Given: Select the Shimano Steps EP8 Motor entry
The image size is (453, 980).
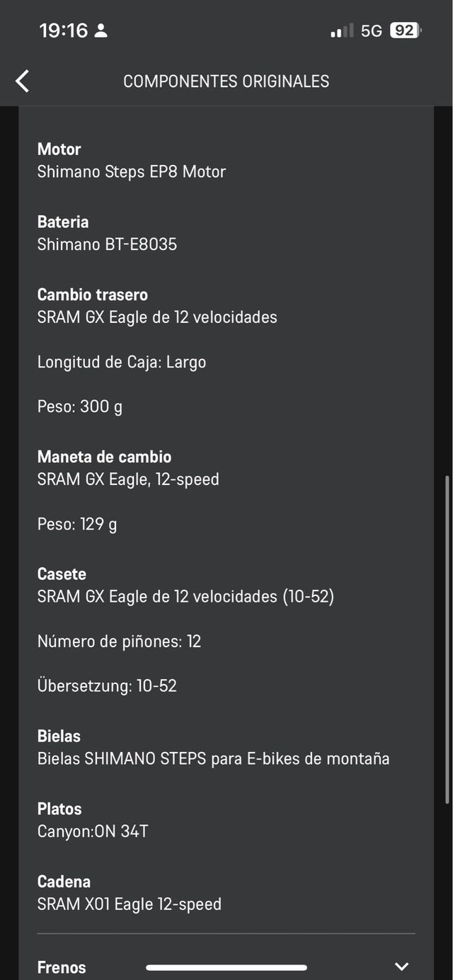Looking at the screenshot, I should click(x=132, y=172).
